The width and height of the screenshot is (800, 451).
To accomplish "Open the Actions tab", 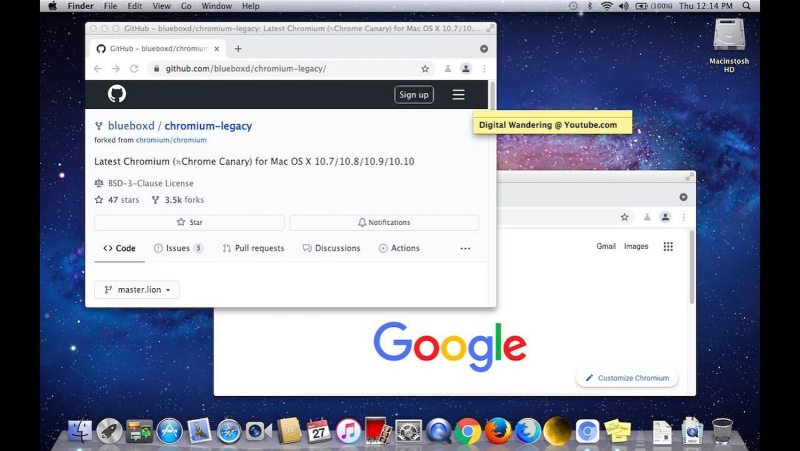I will pos(399,248).
